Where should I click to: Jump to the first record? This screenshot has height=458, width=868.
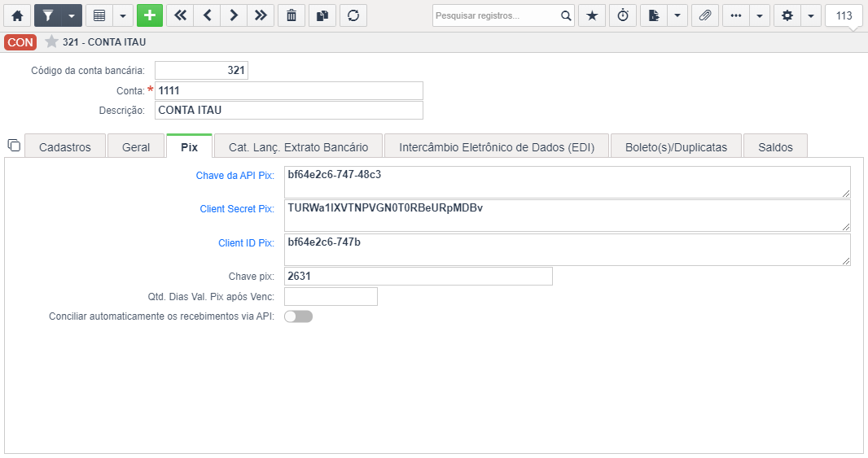pos(180,15)
